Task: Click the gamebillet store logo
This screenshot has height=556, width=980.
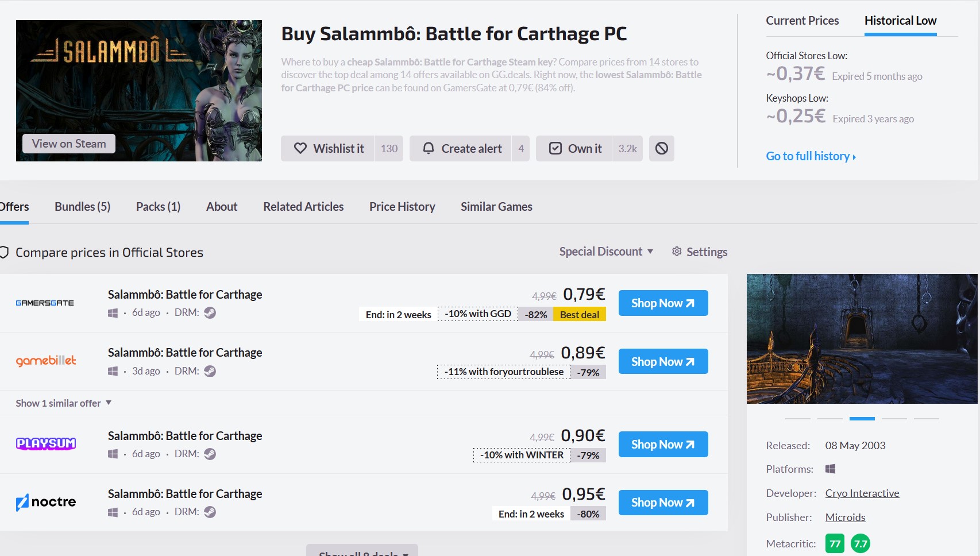Action: 46,361
